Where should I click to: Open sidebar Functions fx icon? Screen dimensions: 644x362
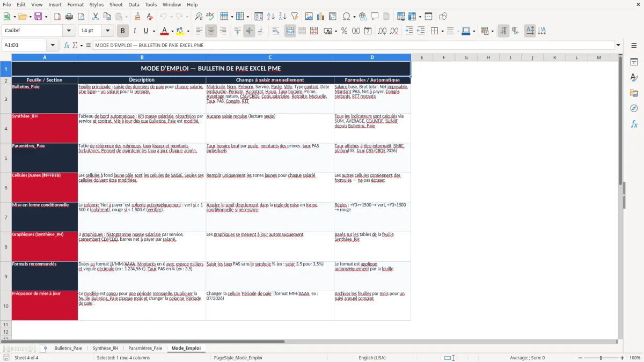coord(634,124)
